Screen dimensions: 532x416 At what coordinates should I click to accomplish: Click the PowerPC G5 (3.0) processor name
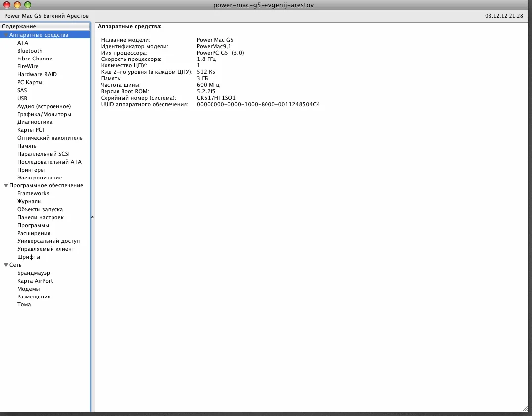pos(220,53)
